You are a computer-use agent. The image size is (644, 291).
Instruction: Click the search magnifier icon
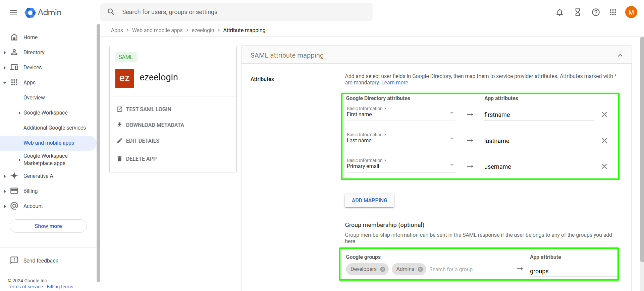point(111,12)
